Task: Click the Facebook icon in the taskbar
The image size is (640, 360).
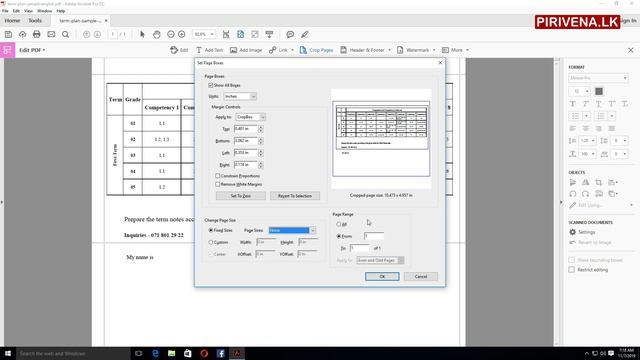Action: 220,353
